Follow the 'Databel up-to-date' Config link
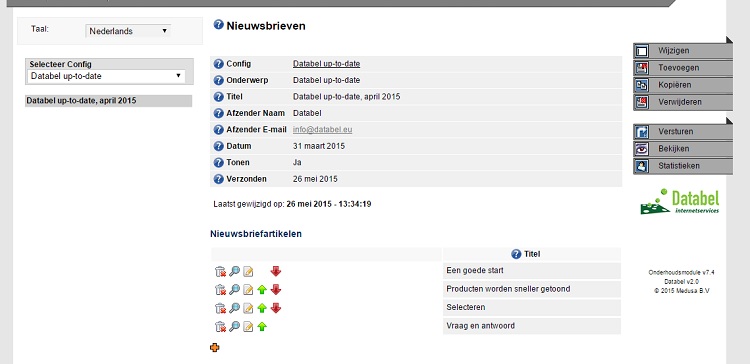 326,64
